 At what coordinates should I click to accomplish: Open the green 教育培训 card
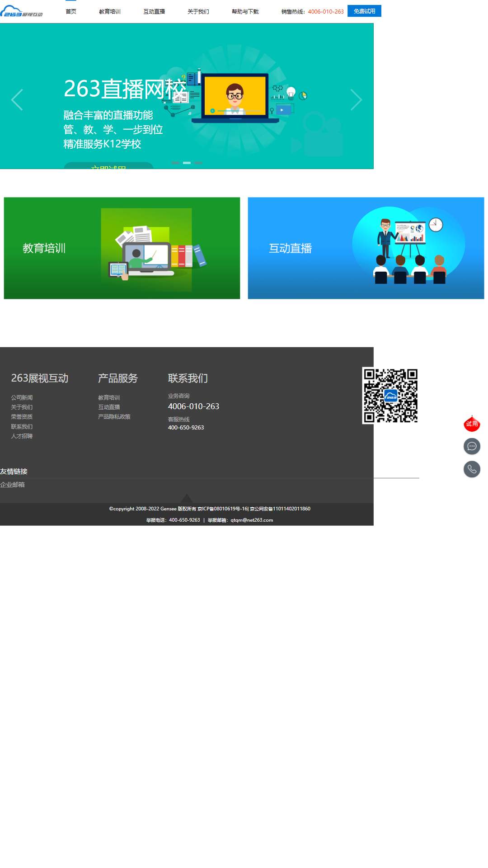click(x=122, y=248)
